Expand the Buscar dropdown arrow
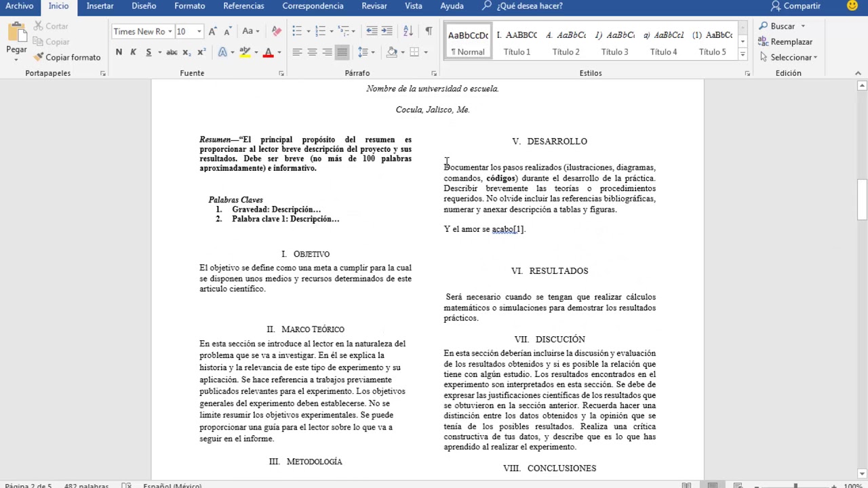868x488 pixels. point(803,26)
